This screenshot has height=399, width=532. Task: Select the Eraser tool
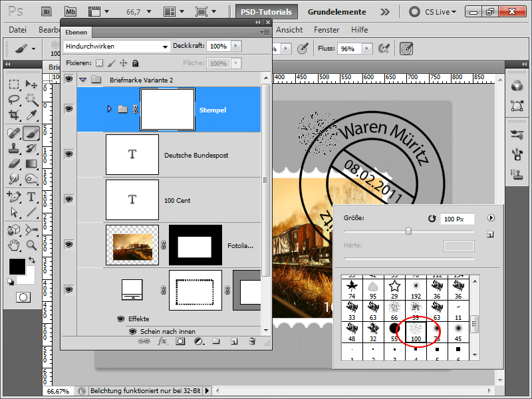click(x=14, y=164)
